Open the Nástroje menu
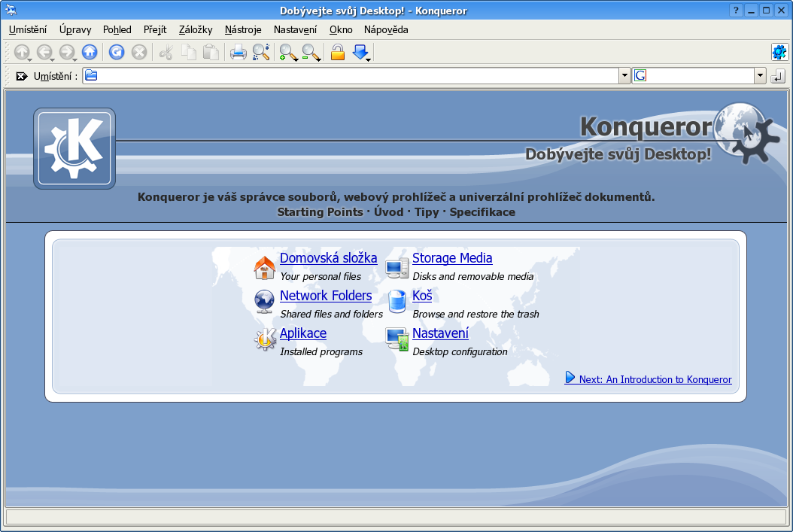Screen dimensions: 793x532 coord(243,30)
